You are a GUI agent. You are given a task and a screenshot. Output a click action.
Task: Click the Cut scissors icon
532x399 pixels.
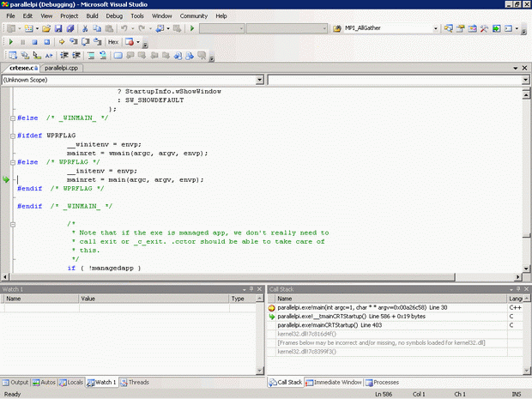click(85, 28)
